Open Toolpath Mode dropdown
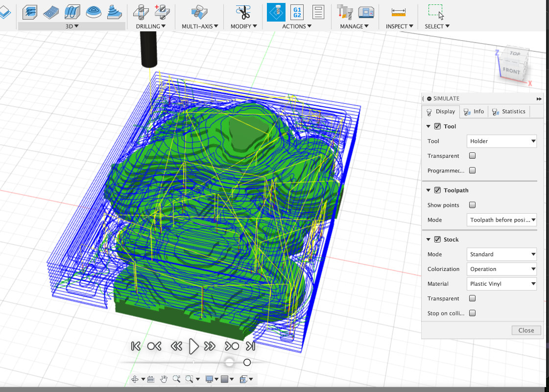The height and width of the screenshot is (392, 549). 501,220
